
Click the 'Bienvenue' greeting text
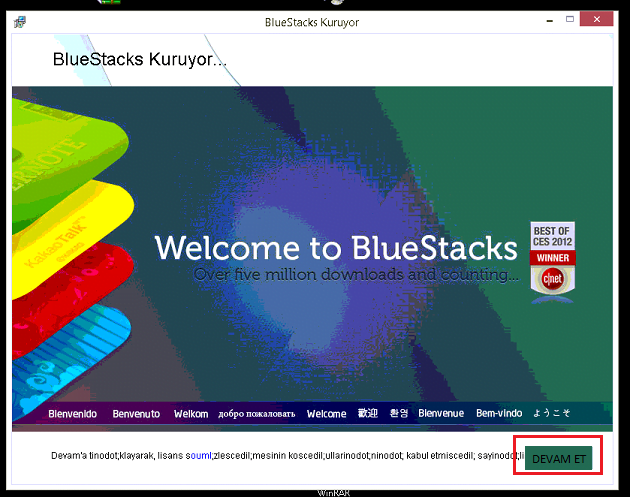tap(441, 413)
